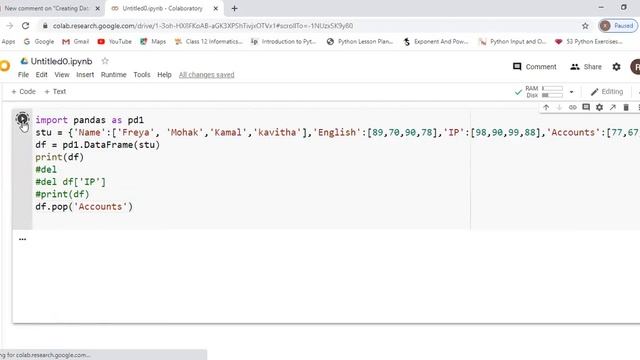Add comment to cell icon
Viewport: 640px width, 360px height.
[586, 107]
